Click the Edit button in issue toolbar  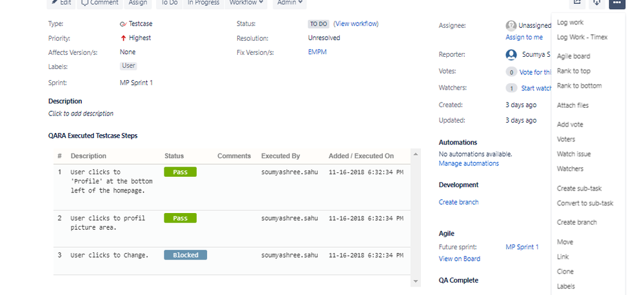[x=61, y=3]
